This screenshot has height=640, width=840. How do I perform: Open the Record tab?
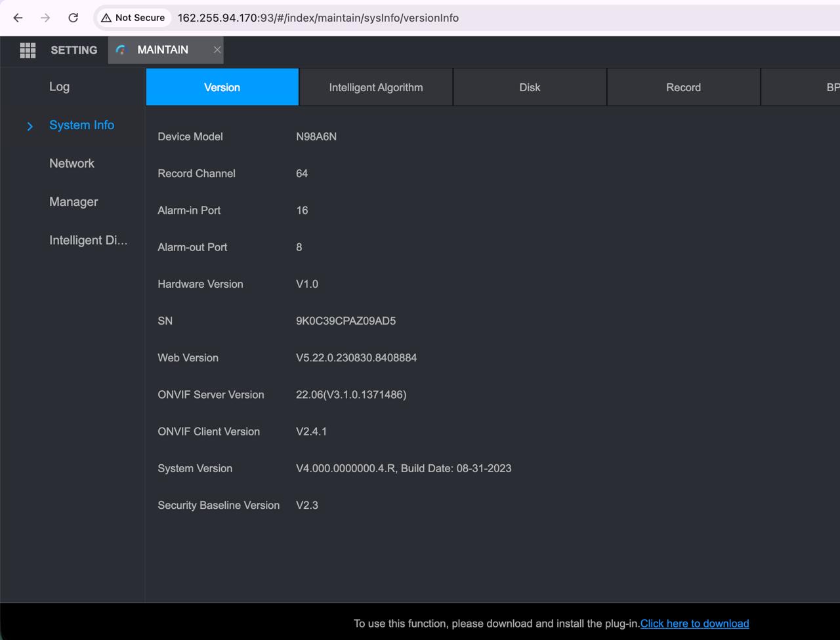(x=683, y=87)
